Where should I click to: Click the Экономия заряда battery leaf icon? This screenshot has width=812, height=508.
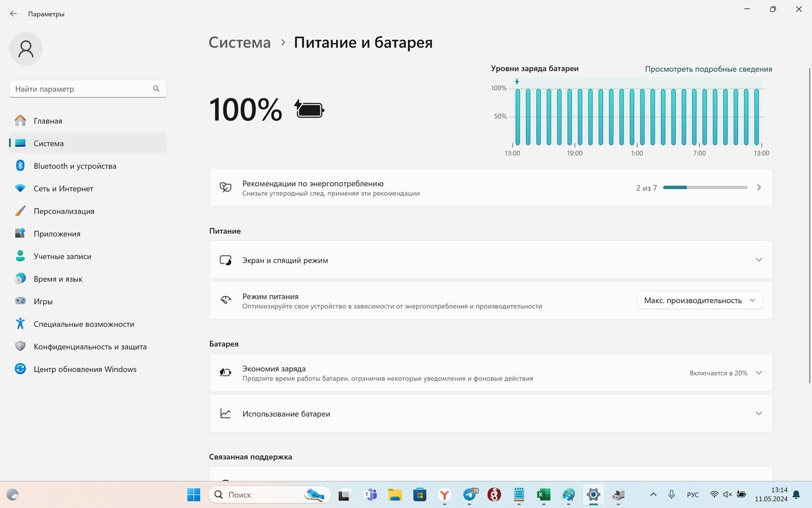click(226, 373)
